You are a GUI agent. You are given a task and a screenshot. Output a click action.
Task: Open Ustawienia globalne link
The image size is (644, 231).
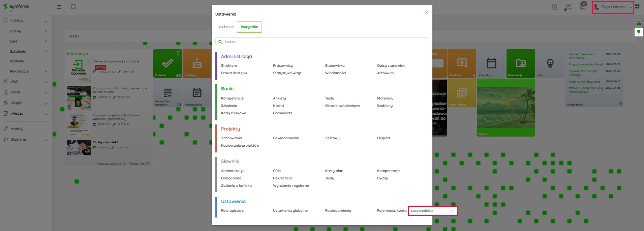[x=290, y=211]
